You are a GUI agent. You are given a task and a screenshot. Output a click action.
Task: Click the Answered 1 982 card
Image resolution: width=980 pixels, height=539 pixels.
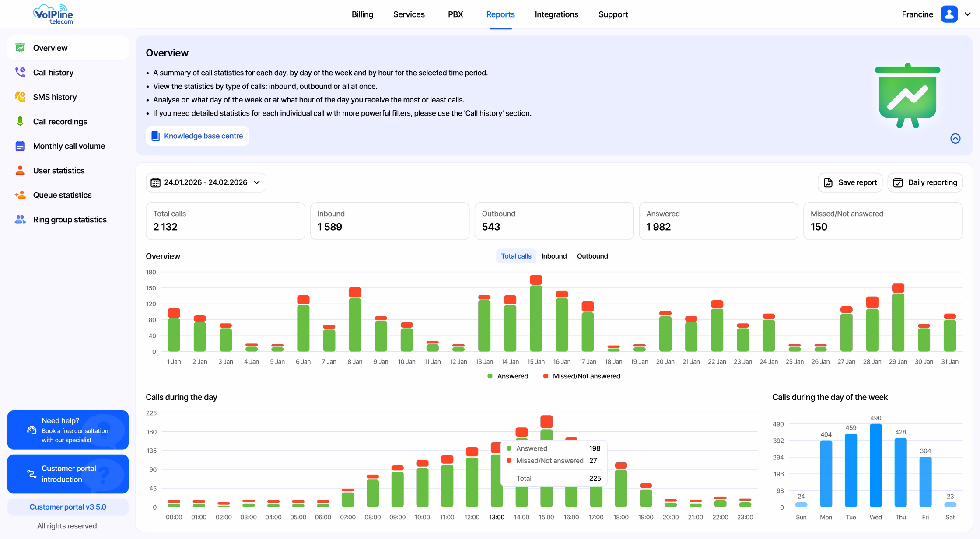(x=718, y=221)
